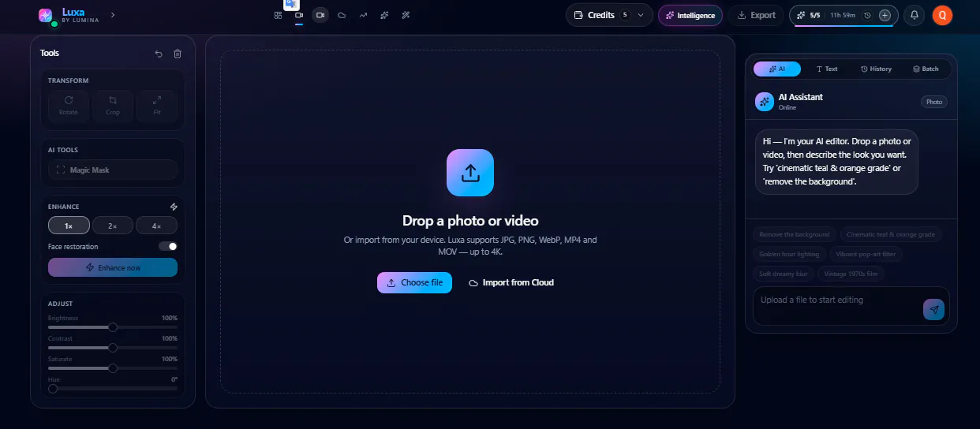
Task: Click the AI assistant greeting message bubble
Action: tap(836, 162)
